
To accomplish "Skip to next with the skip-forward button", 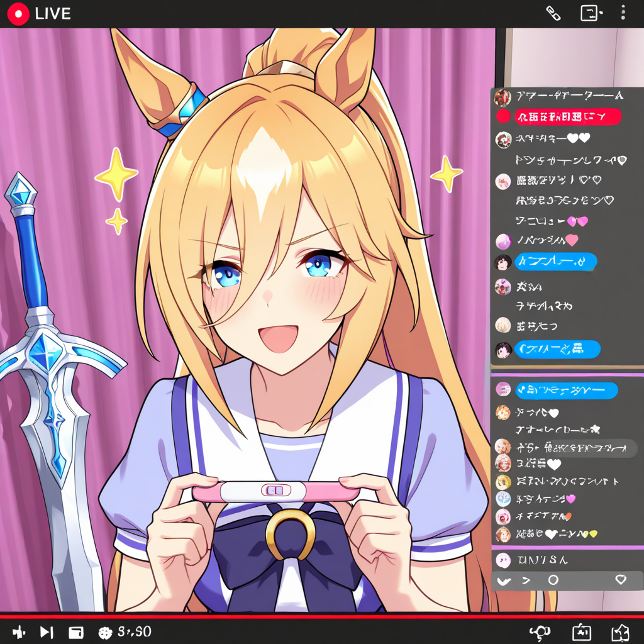I will [47, 632].
